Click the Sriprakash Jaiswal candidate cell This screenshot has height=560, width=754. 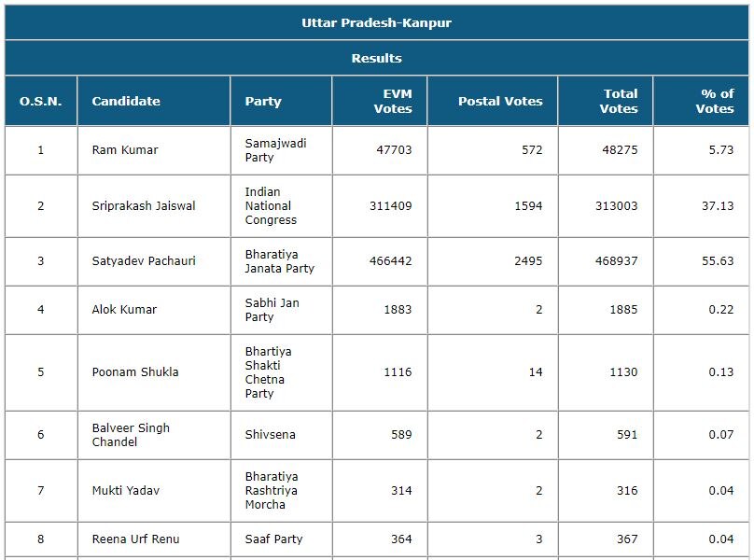[x=154, y=206]
